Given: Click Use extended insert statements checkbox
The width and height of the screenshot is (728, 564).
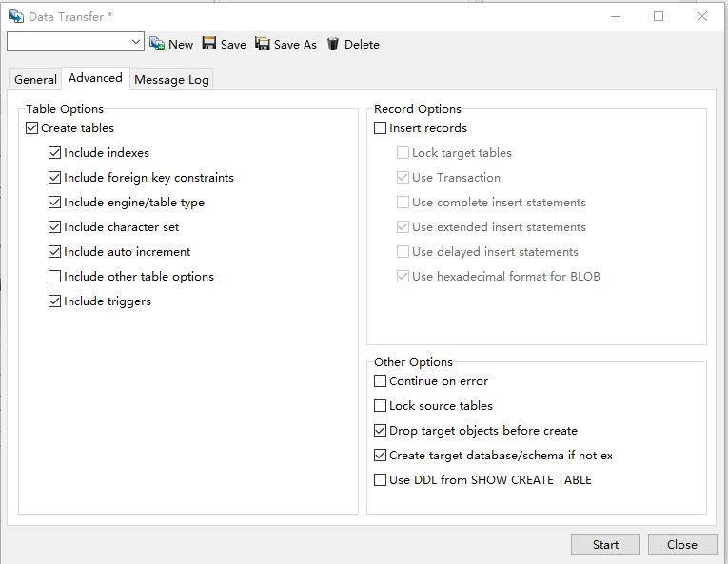Looking at the screenshot, I should click(403, 227).
